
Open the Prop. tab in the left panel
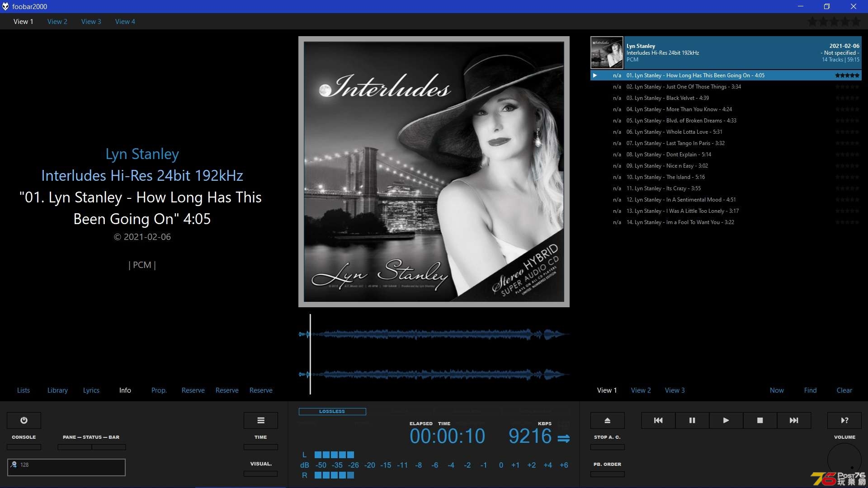159,390
